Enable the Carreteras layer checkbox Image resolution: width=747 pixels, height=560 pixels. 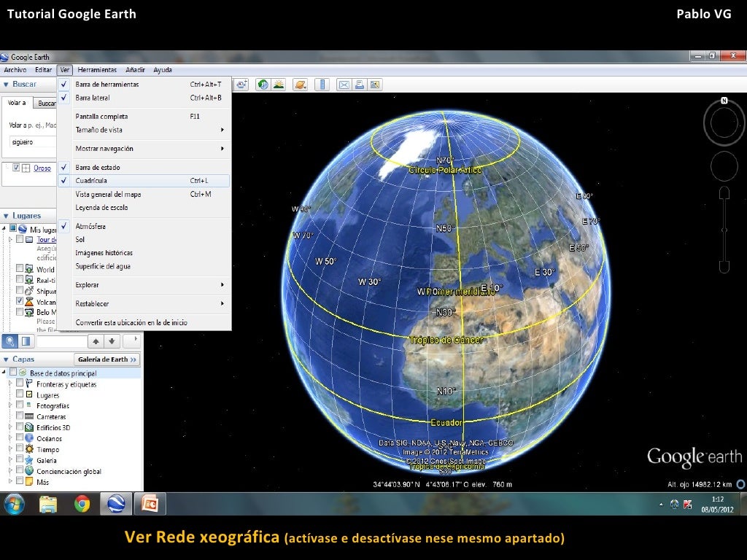point(20,415)
